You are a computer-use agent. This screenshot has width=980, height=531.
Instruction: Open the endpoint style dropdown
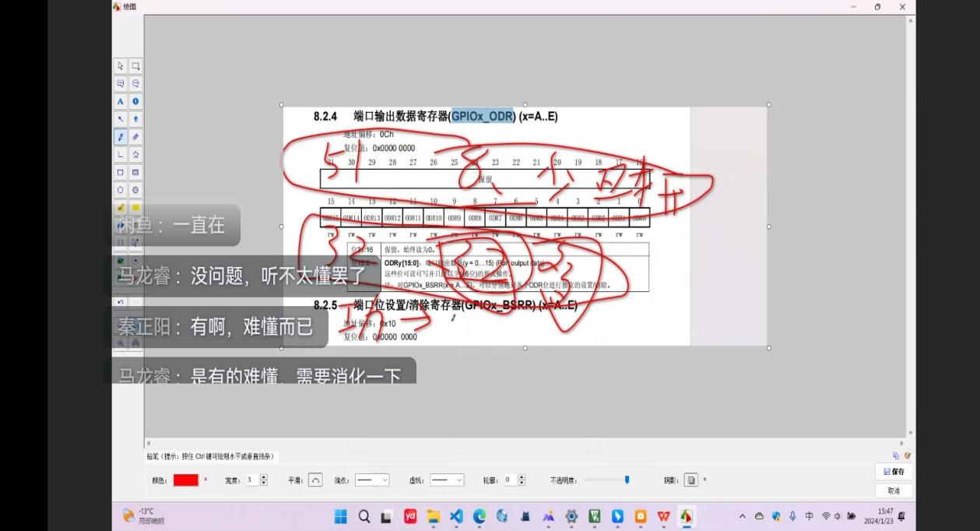pos(372,480)
